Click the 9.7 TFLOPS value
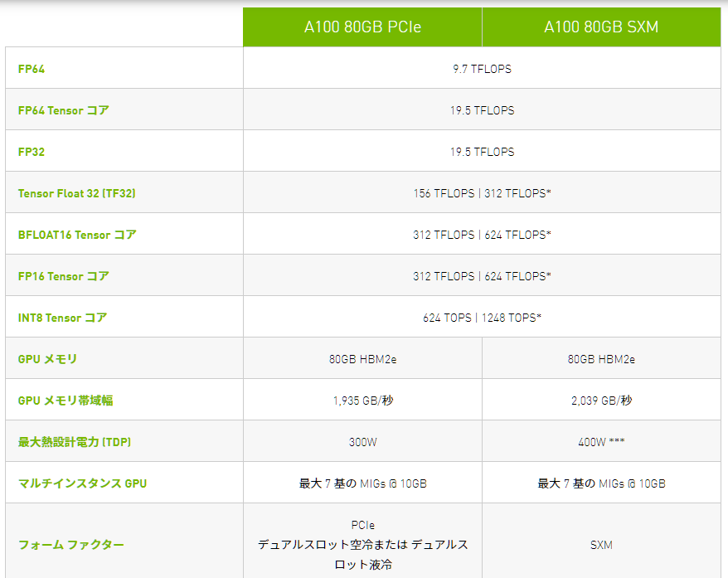 482,69
